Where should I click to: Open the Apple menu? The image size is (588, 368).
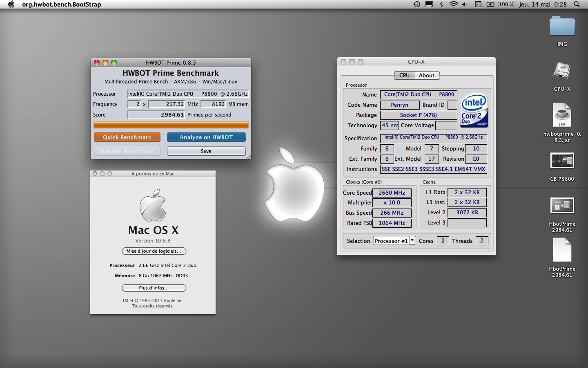11,4
